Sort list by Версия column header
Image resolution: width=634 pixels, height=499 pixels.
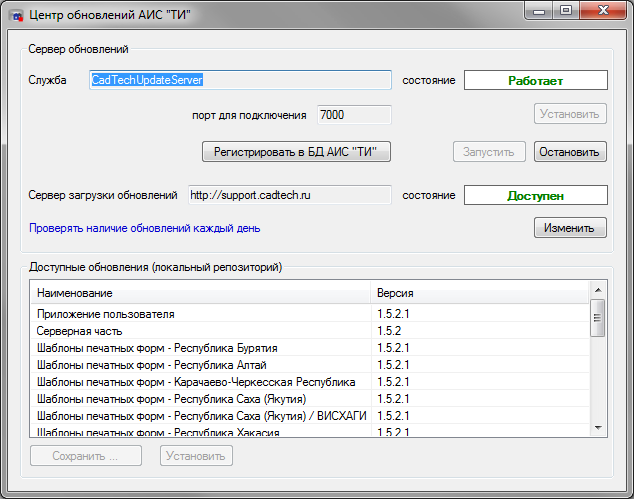click(x=480, y=293)
